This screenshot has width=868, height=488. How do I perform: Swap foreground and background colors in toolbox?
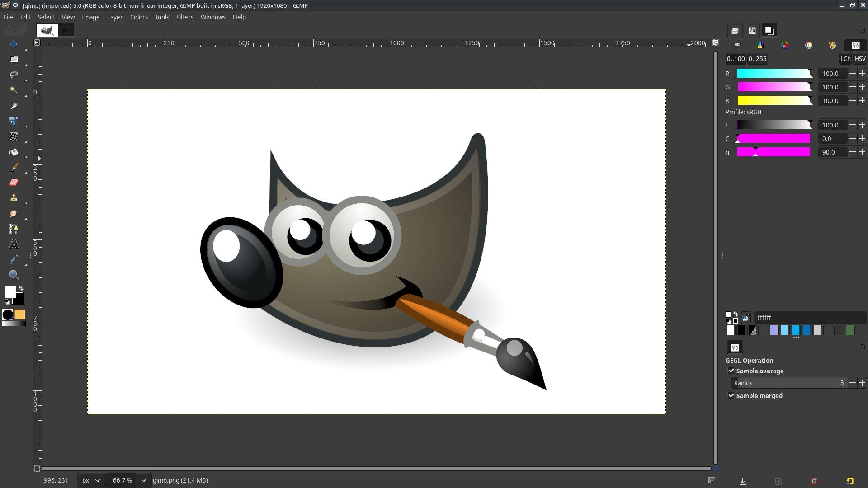pyautogui.click(x=21, y=288)
